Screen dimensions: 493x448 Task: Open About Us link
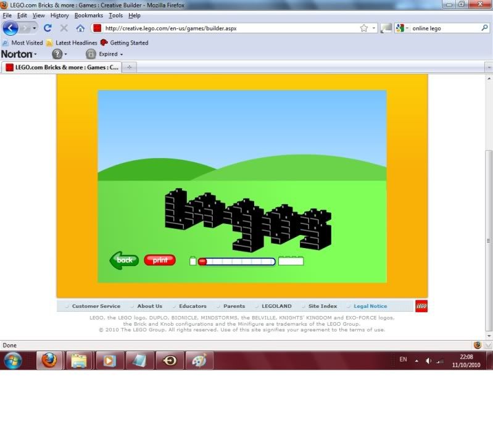pos(150,306)
